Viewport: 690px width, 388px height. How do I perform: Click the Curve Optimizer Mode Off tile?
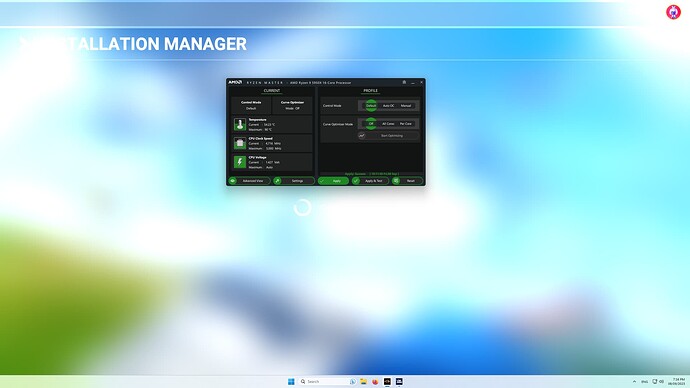pos(292,105)
